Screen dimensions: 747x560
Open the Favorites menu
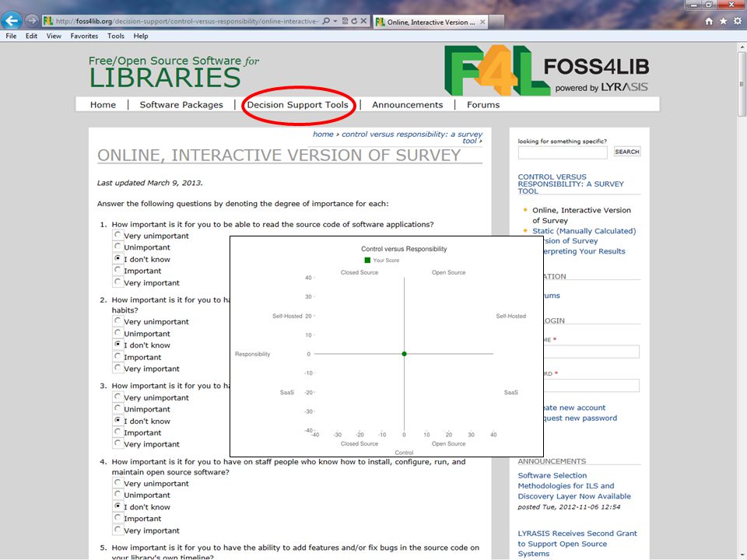click(84, 36)
